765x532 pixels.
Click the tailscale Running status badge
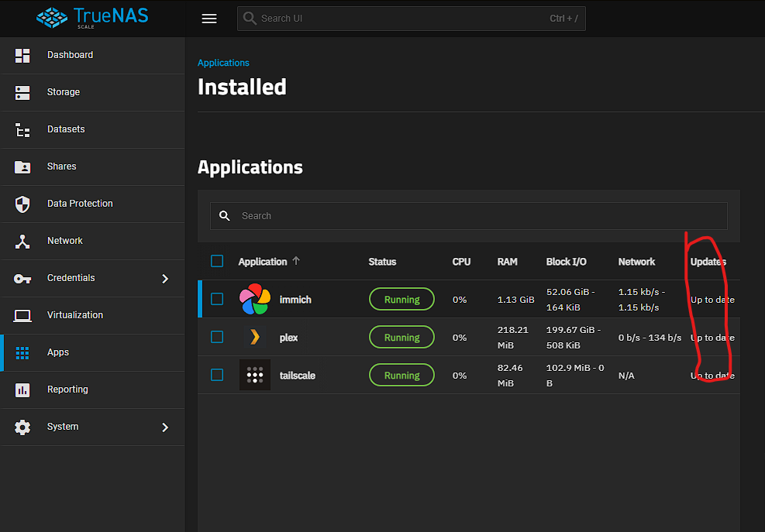point(401,375)
